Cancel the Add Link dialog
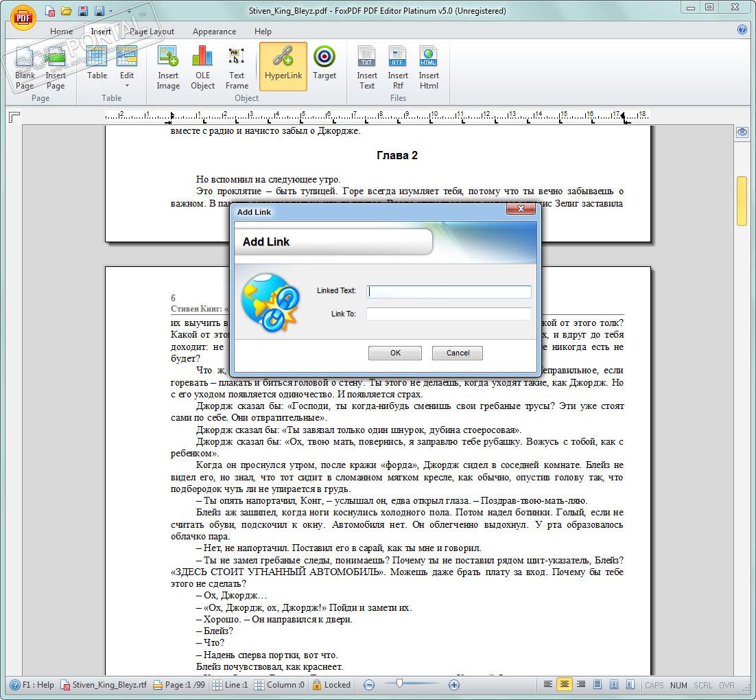 point(458,353)
